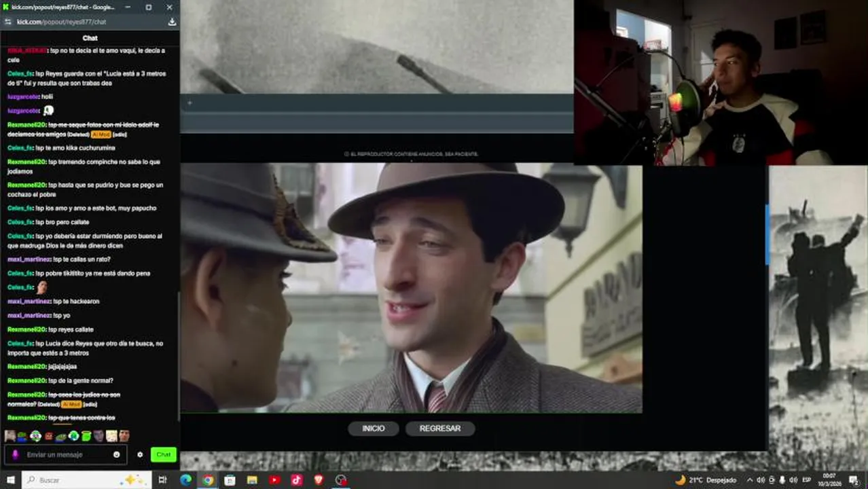Open Microsoft Edge from taskbar
This screenshot has width=868, height=489.
pyautogui.click(x=185, y=480)
